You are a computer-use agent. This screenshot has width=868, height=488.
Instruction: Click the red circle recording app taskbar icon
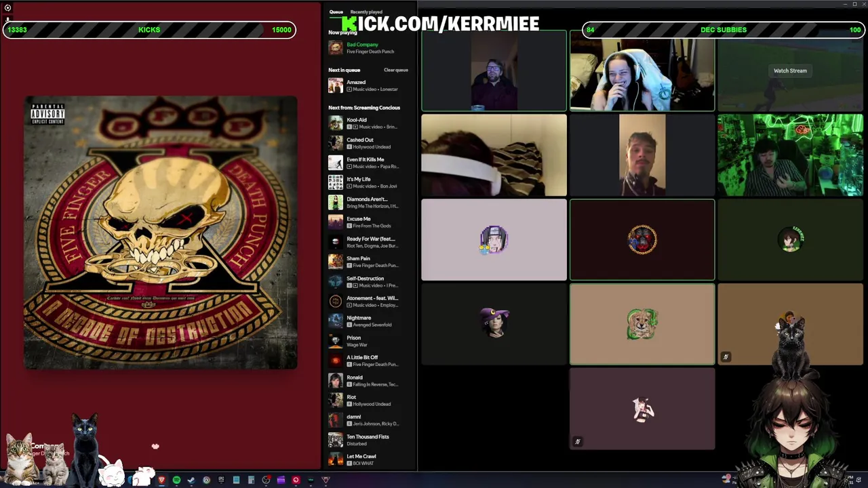coord(296,480)
